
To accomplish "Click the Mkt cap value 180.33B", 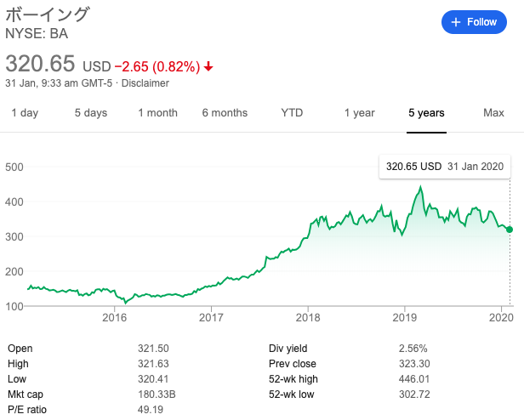I will tap(157, 394).
